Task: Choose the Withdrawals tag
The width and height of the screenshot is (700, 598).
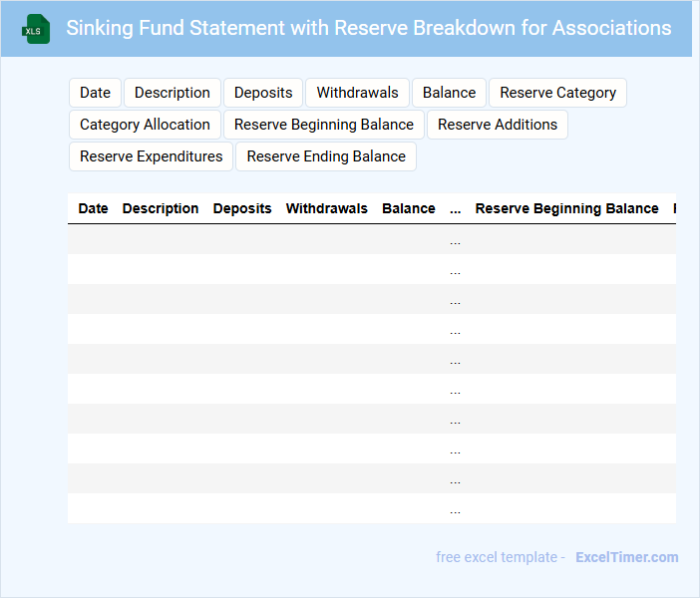Action: [x=357, y=93]
